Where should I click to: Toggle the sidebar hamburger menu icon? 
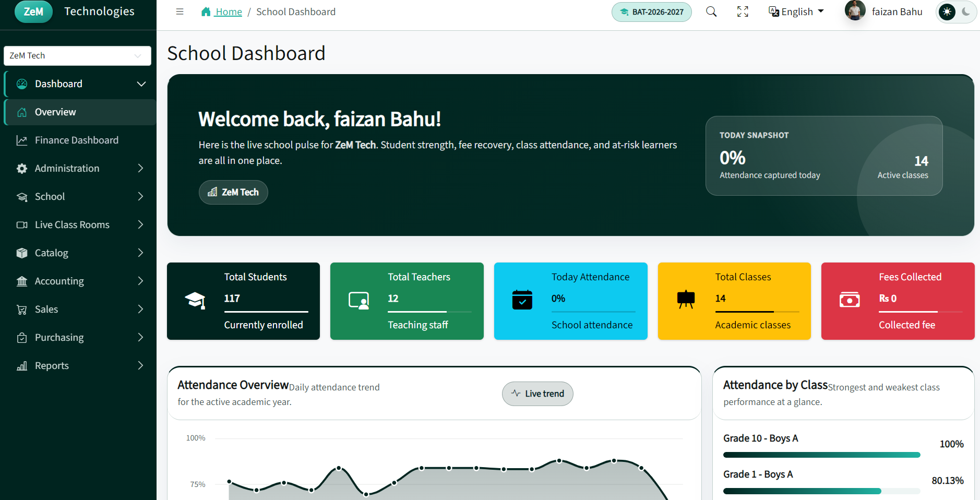point(180,11)
